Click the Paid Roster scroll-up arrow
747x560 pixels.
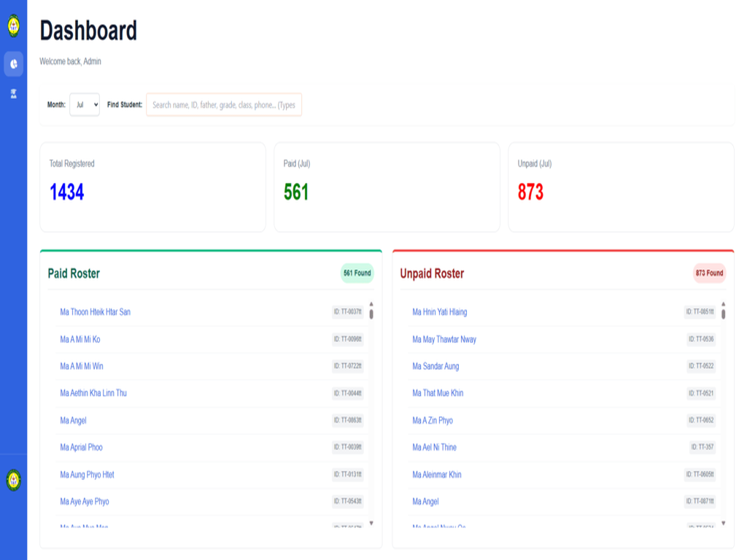coord(371,304)
